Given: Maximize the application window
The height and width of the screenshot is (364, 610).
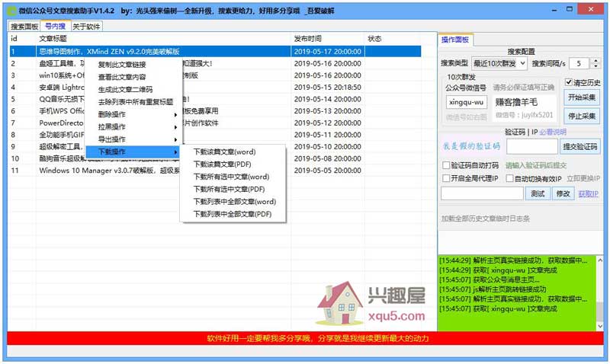Looking at the screenshot, I should click(x=570, y=9).
